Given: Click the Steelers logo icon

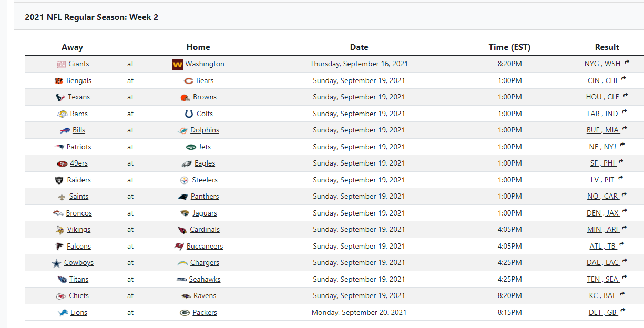Looking at the screenshot, I should coord(184,180).
